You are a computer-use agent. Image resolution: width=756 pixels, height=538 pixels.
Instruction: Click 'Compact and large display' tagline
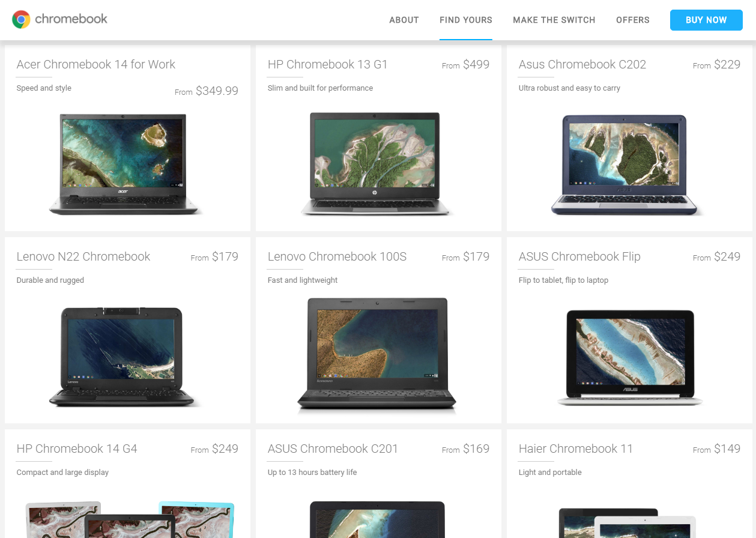[62, 473]
